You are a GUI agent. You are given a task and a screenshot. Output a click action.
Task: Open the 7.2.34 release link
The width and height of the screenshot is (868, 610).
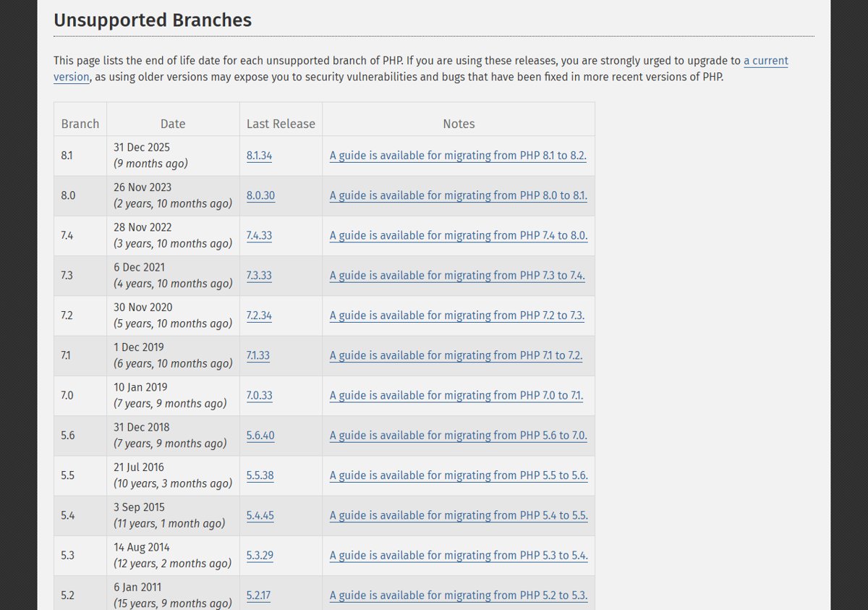(259, 315)
